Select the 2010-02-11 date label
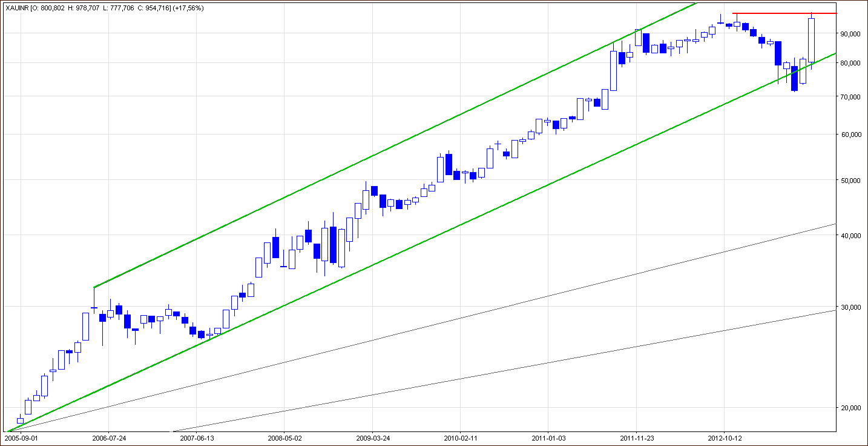 (460, 438)
